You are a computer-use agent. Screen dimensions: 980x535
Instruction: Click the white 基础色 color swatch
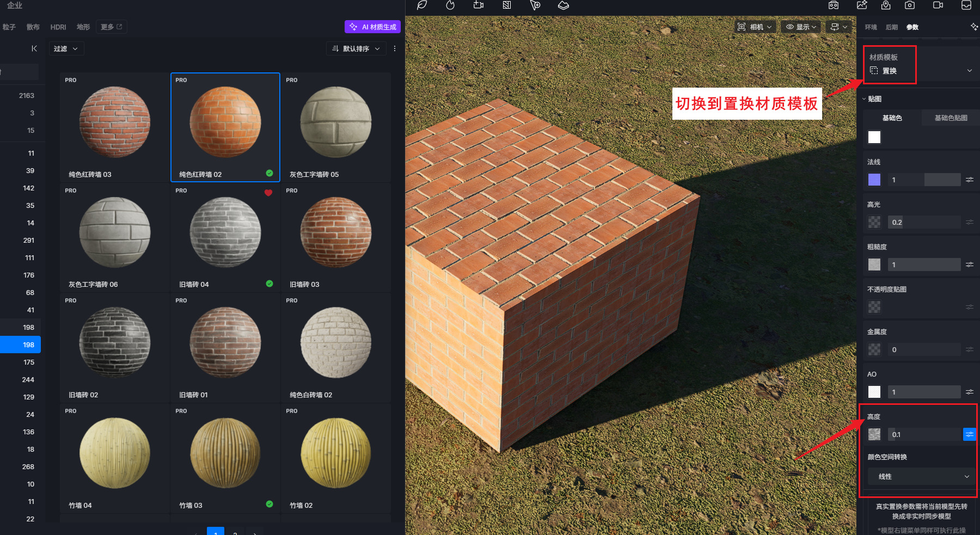[874, 137]
